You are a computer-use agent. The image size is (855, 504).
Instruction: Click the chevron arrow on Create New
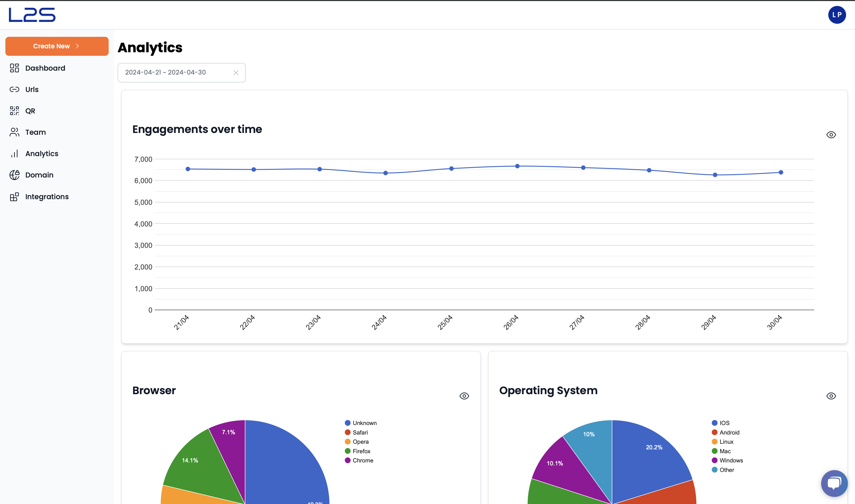pos(77,46)
